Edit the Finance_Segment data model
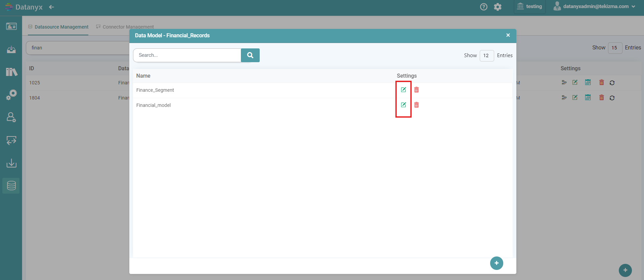 (x=403, y=90)
